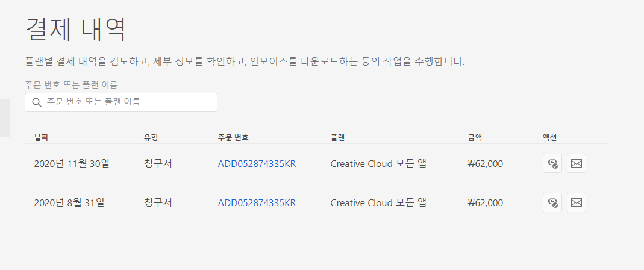Click 청구서 in the 8월 31일 row
This screenshot has width=644, height=270.
pos(158,203)
